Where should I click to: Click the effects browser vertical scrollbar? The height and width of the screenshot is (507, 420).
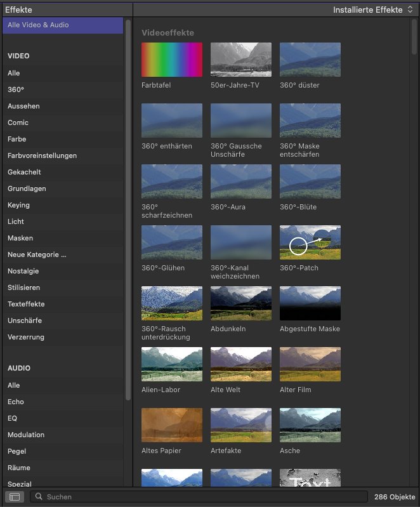(x=414, y=37)
